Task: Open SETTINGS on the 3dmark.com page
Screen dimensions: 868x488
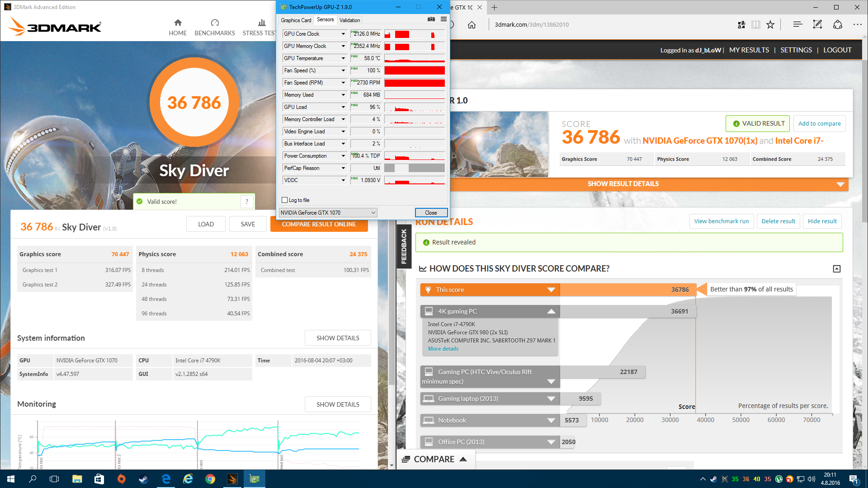Action: [x=796, y=50]
